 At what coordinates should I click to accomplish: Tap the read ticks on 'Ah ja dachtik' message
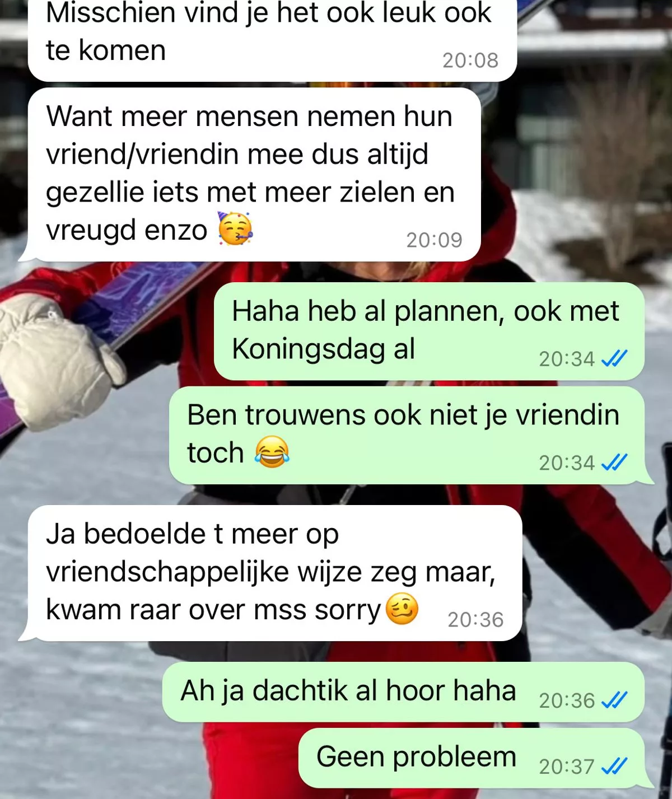[x=614, y=700]
